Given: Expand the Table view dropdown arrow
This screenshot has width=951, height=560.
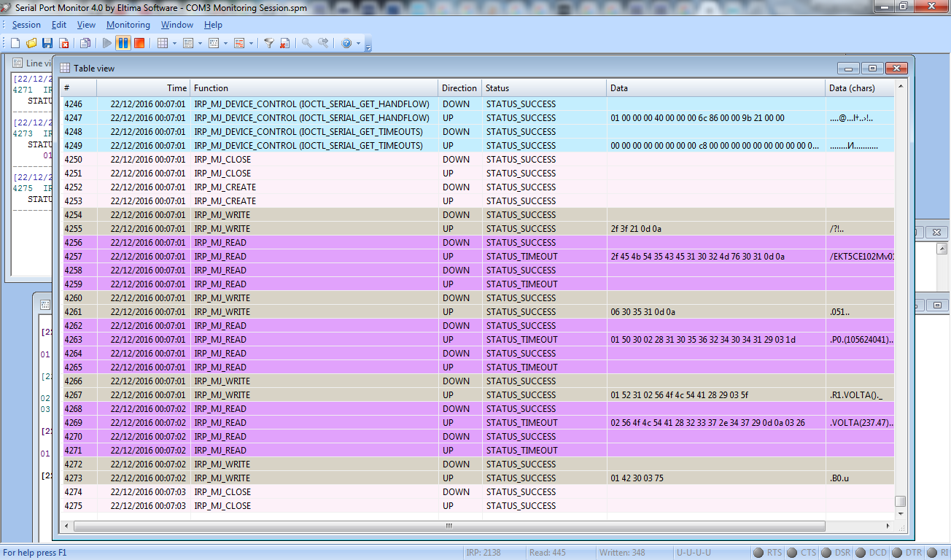Looking at the screenshot, I should [x=175, y=44].
